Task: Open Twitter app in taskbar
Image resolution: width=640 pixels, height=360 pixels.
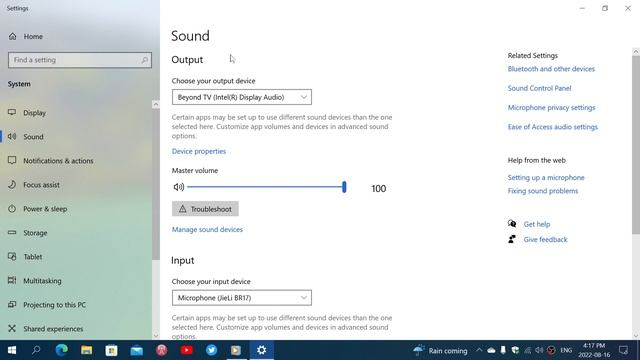Action: (211, 350)
